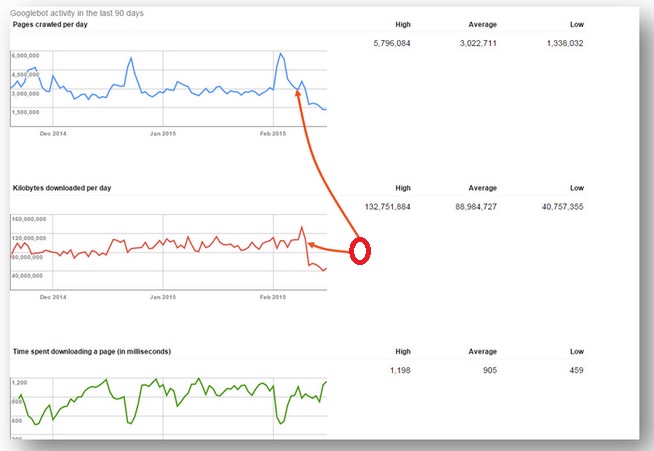Image resolution: width=654 pixels, height=451 pixels.
Task: Click the pages crawled high value 5,796,084
Action: (392, 43)
